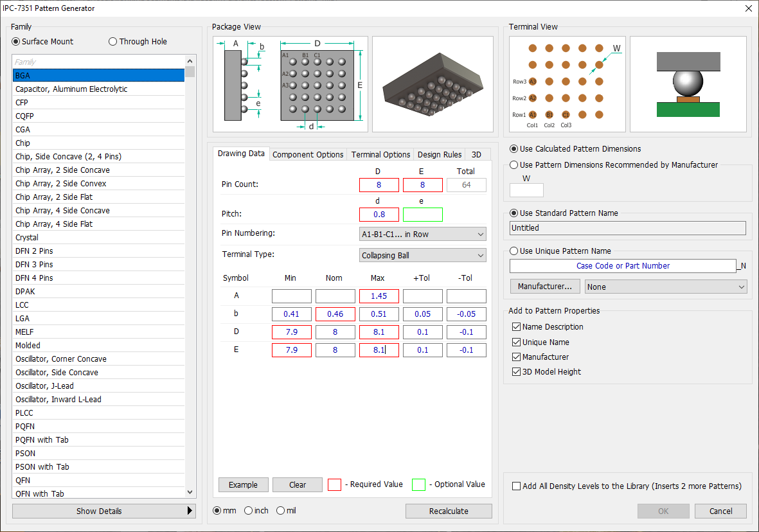Switch to the Drawing Data tab
Image resolution: width=759 pixels, height=532 pixels.
241,154
